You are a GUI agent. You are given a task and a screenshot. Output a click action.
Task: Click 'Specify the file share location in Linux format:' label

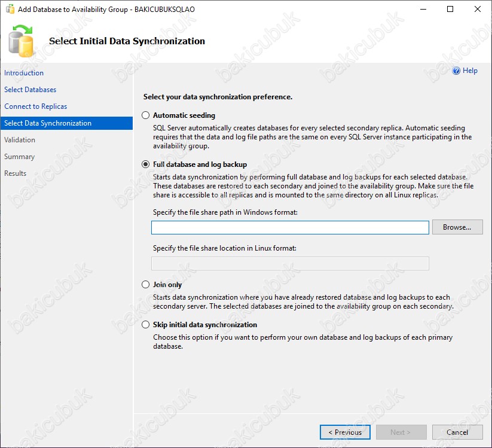tap(224, 248)
